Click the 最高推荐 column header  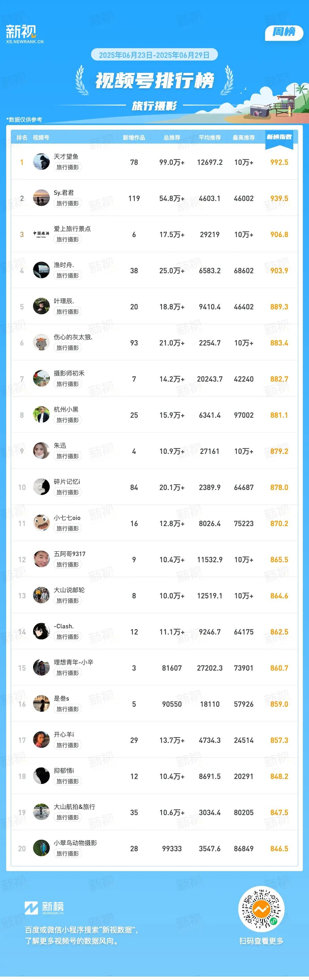[x=243, y=137]
